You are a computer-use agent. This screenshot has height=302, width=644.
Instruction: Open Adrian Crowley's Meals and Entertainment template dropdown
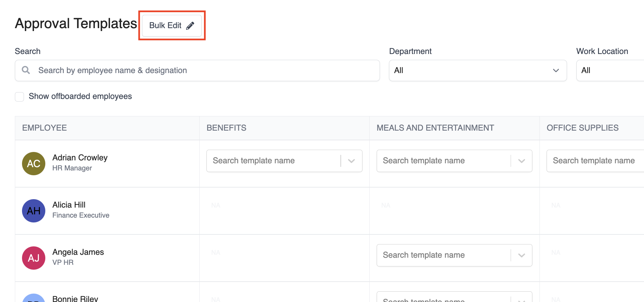454,161
